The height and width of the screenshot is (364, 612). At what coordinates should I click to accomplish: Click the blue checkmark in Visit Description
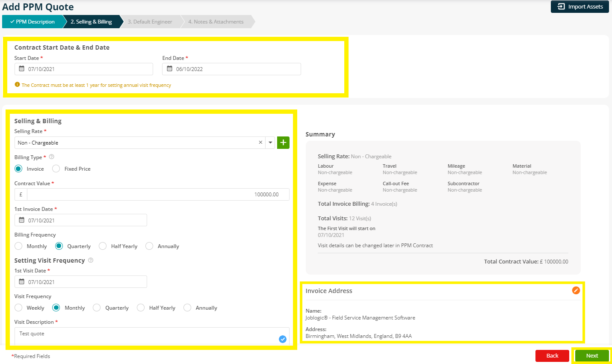283,339
